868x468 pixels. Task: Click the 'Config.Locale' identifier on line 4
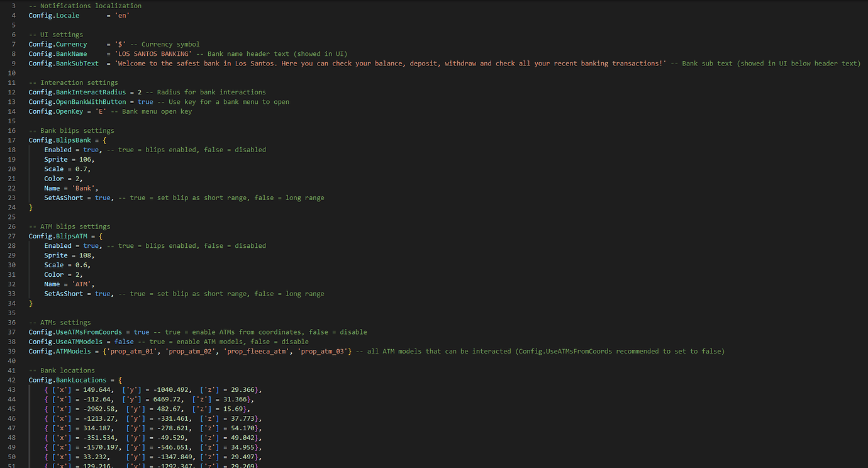(54, 15)
